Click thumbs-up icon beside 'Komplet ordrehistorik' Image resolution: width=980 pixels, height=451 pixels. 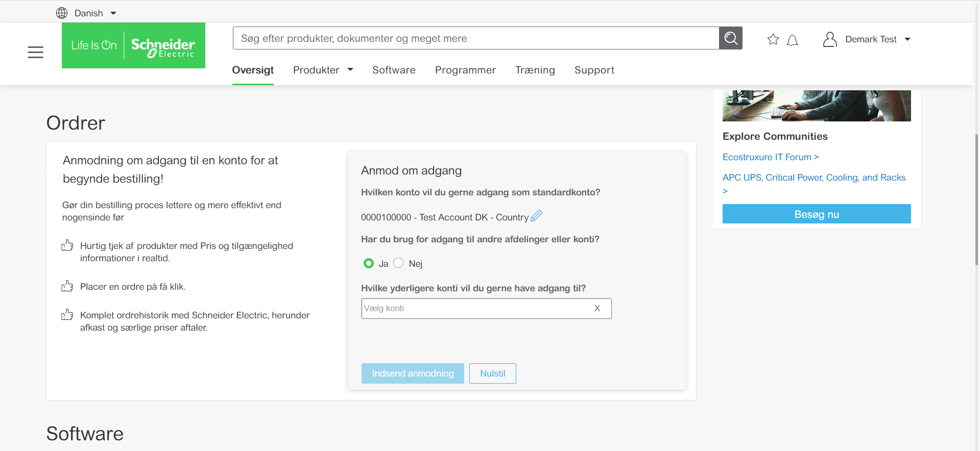pyautogui.click(x=67, y=315)
